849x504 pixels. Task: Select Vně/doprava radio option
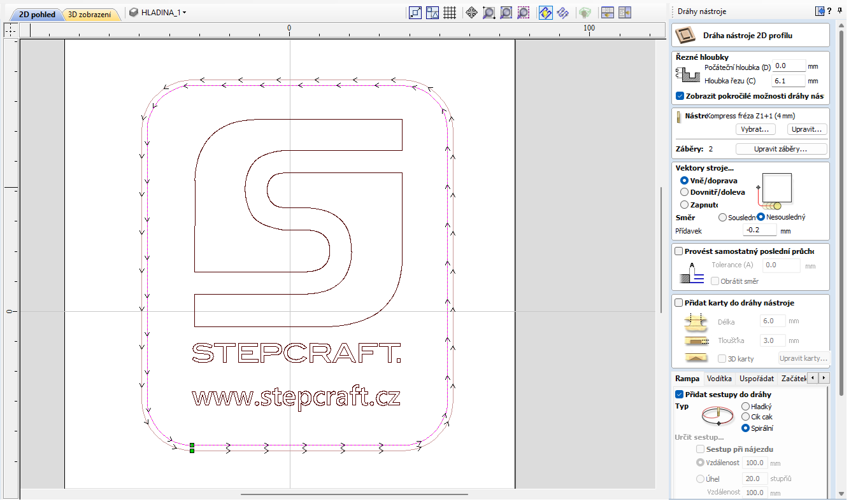[685, 181]
